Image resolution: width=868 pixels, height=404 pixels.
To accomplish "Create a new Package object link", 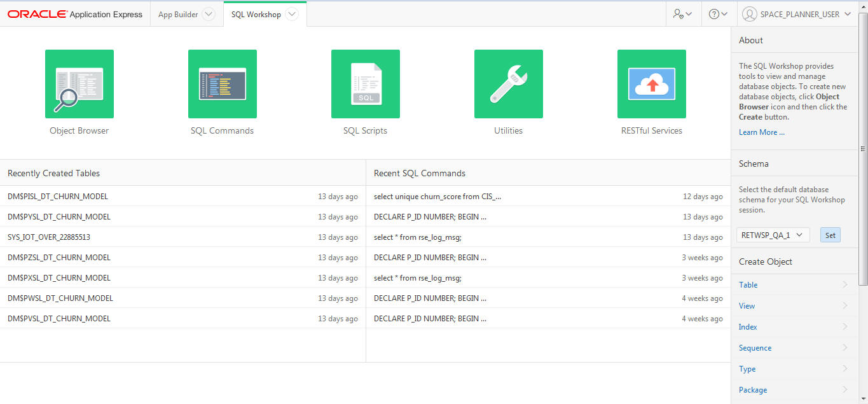I will 753,390.
